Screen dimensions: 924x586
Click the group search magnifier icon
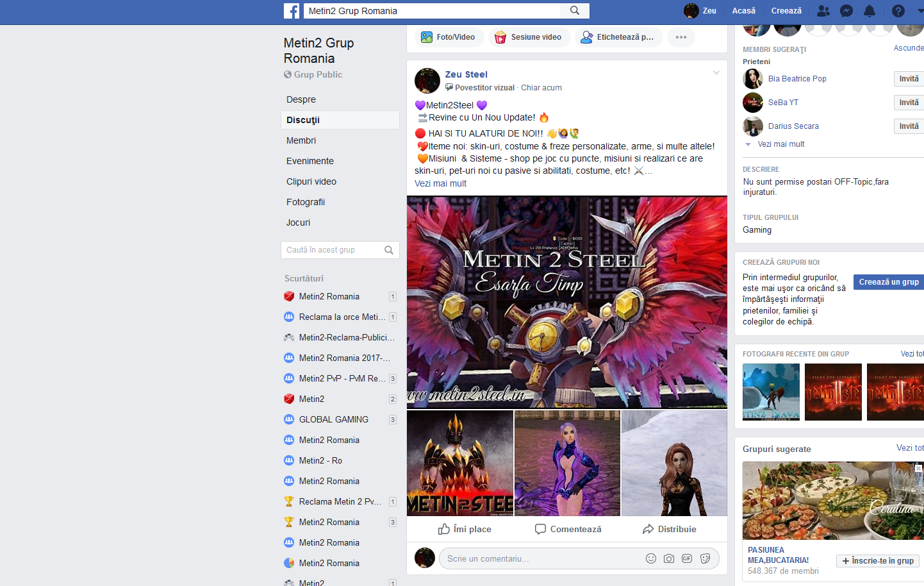(x=389, y=250)
